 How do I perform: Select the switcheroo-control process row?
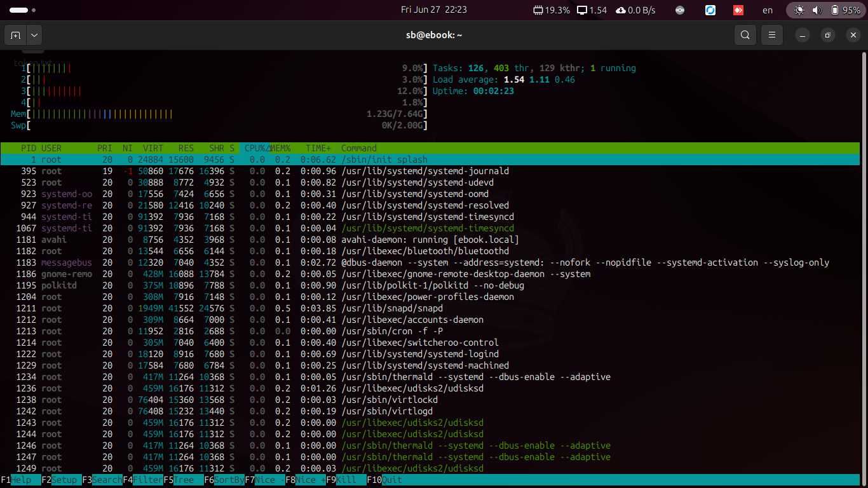[430, 342]
